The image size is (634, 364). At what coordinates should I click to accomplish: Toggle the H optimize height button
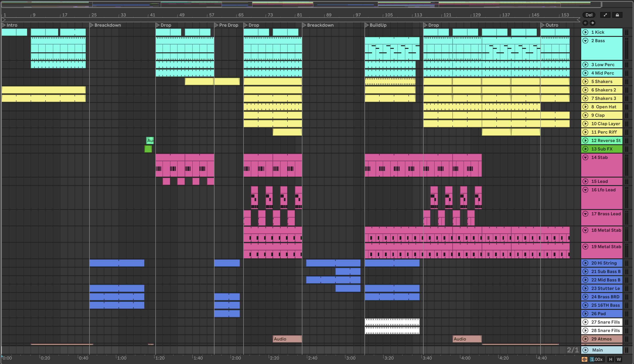[610, 359]
